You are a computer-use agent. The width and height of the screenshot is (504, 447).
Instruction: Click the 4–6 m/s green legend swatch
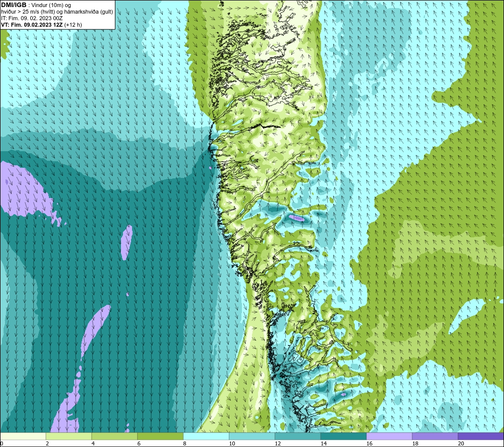coord(114,436)
